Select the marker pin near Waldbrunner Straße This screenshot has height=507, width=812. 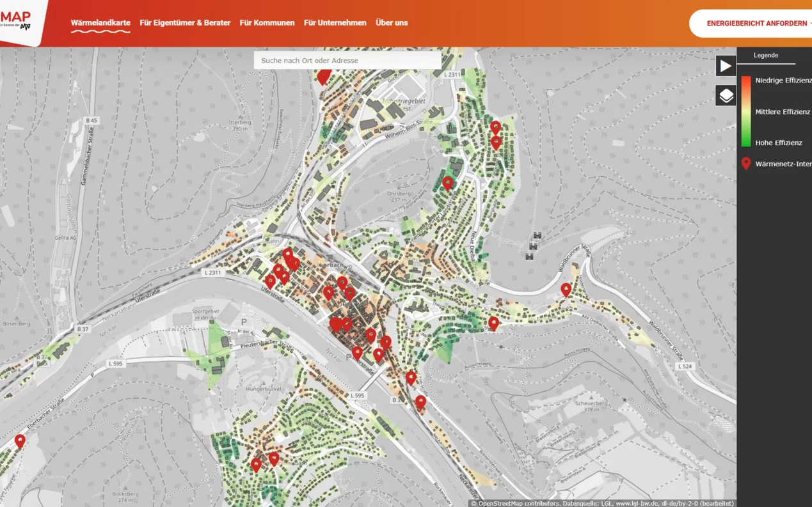click(x=566, y=289)
